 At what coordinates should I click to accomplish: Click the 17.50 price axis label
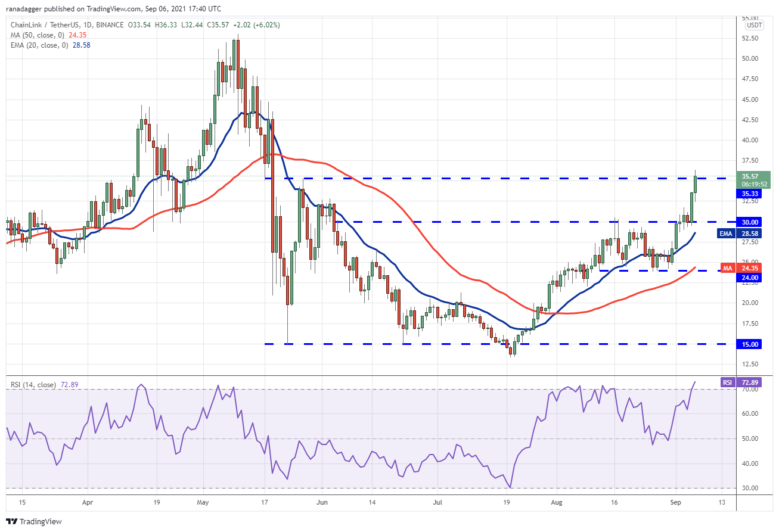pyautogui.click(x=749, y=323)
